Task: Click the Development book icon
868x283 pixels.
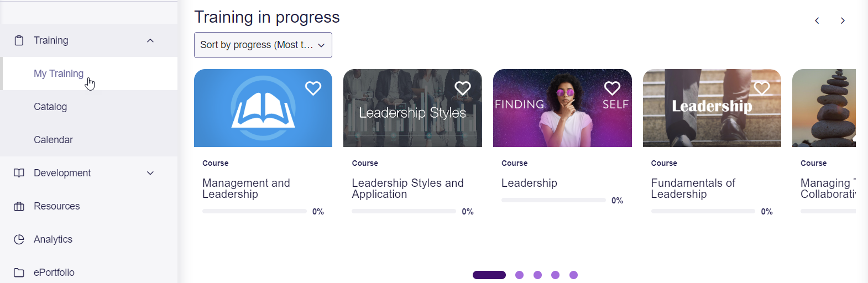Action: click(x=19, y=173)
